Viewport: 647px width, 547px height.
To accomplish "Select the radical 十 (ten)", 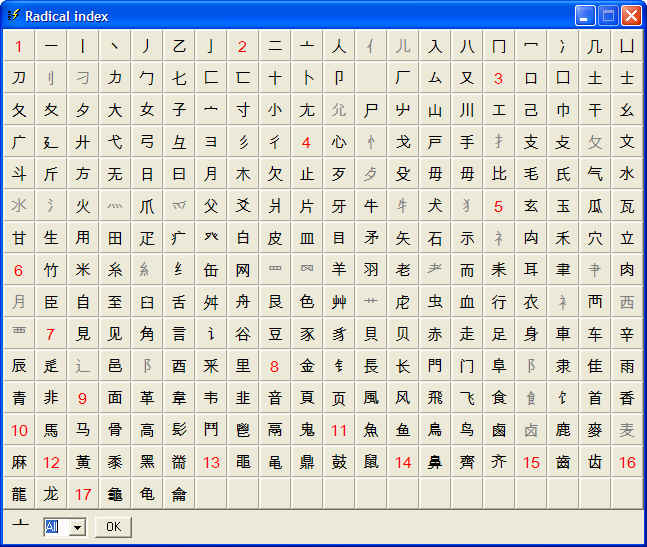I will coord(275,78).
